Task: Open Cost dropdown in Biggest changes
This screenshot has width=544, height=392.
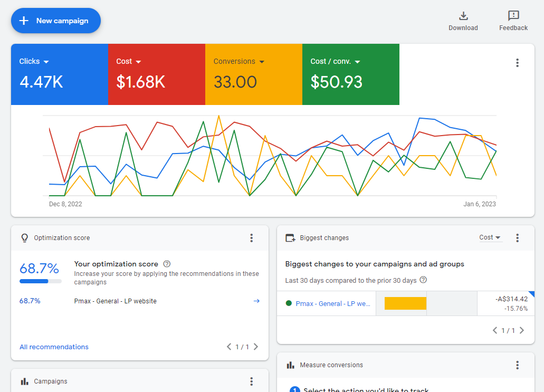Action: point(490,237)
